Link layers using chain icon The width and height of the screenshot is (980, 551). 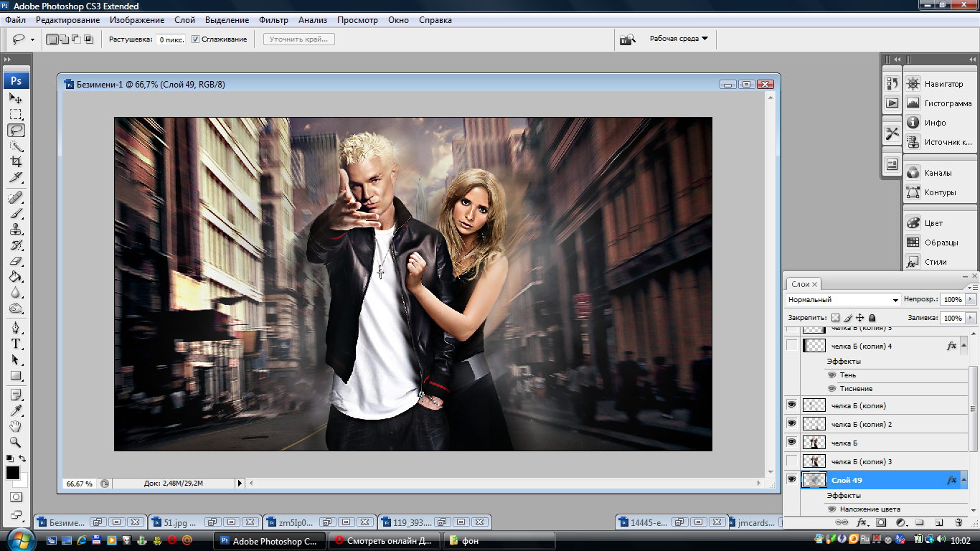[842, 522]
